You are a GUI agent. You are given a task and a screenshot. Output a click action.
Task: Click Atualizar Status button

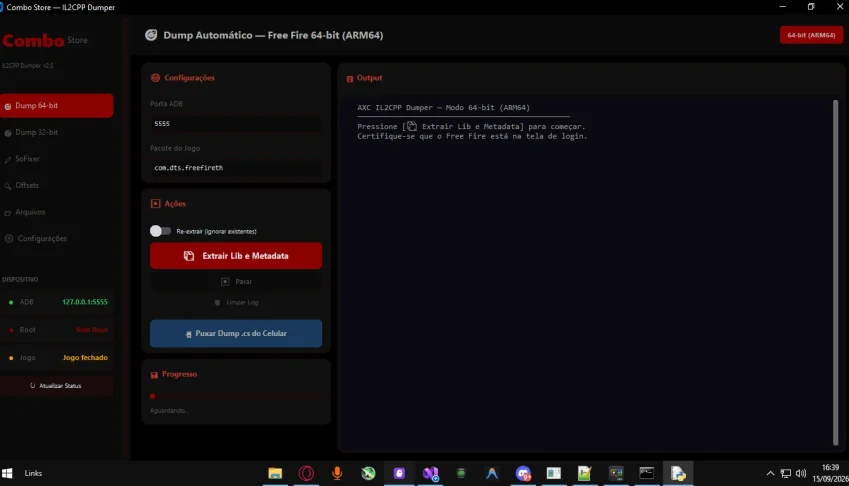click(56, 385)
